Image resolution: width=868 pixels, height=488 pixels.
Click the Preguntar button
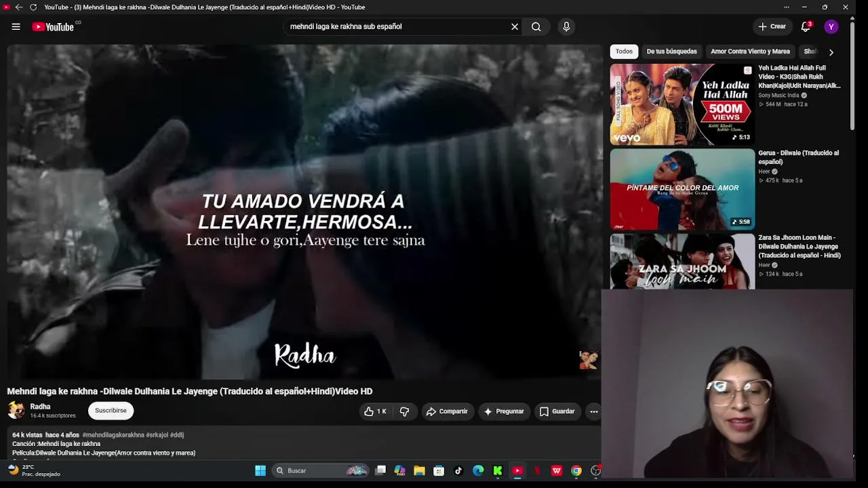click(x=504, y=411)
